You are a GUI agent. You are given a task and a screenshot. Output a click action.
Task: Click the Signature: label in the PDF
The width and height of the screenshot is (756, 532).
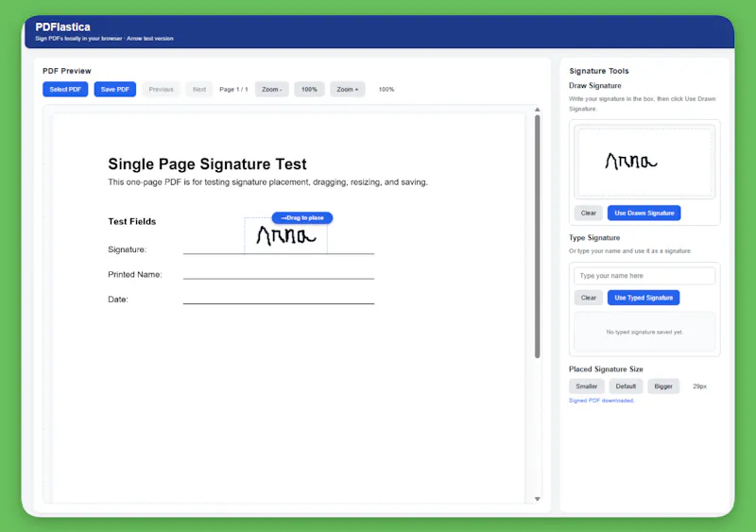point(128,249)
